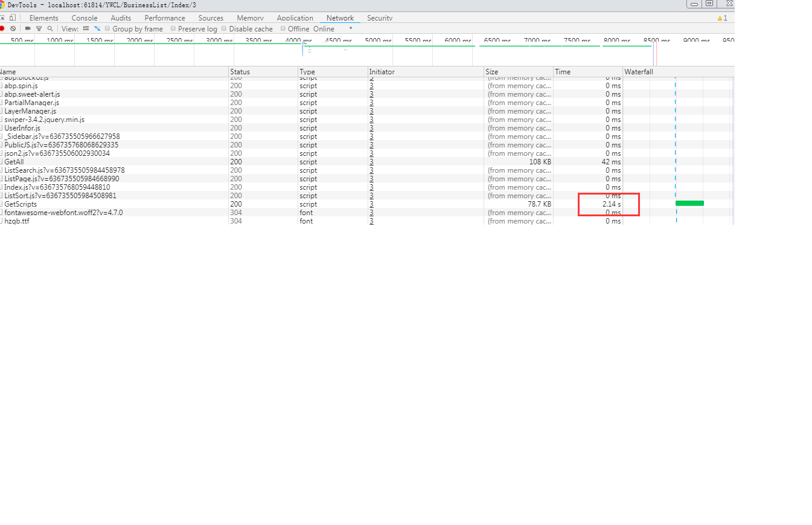Clear the network requests list
812x525 pixels.
13,28
